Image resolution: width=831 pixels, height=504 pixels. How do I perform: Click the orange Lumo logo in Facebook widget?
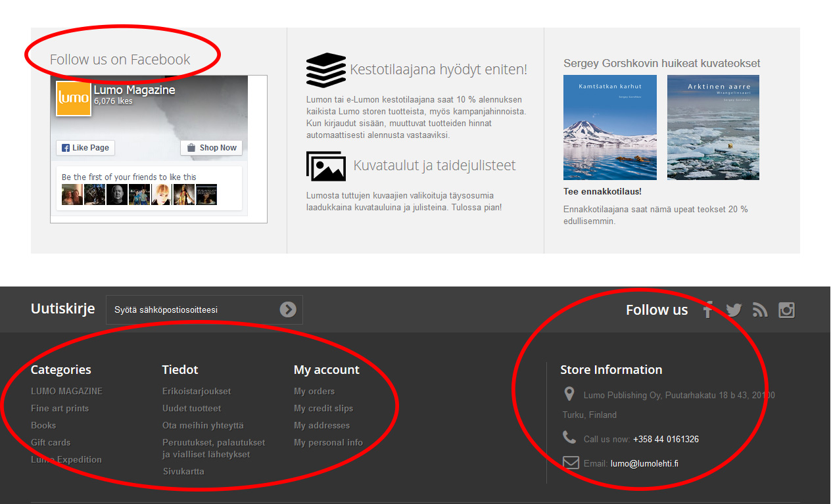[74, 99]
